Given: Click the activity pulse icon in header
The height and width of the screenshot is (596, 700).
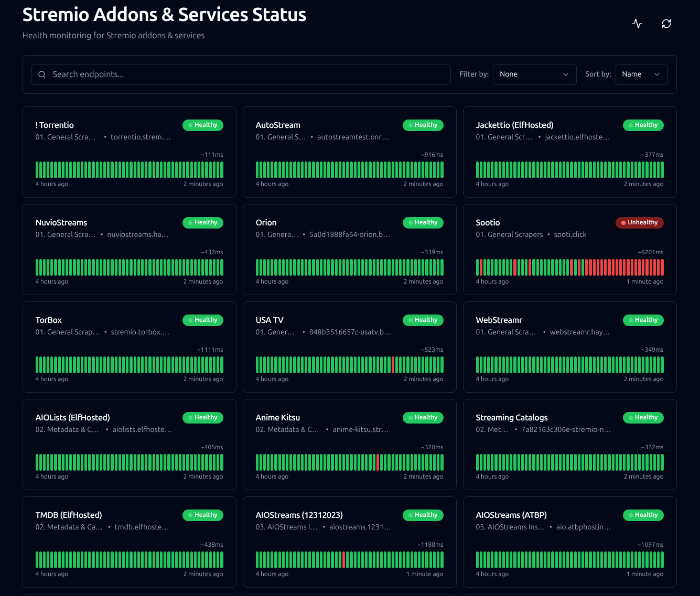Looking at the screenshot, I should click(x=637, y=24).
